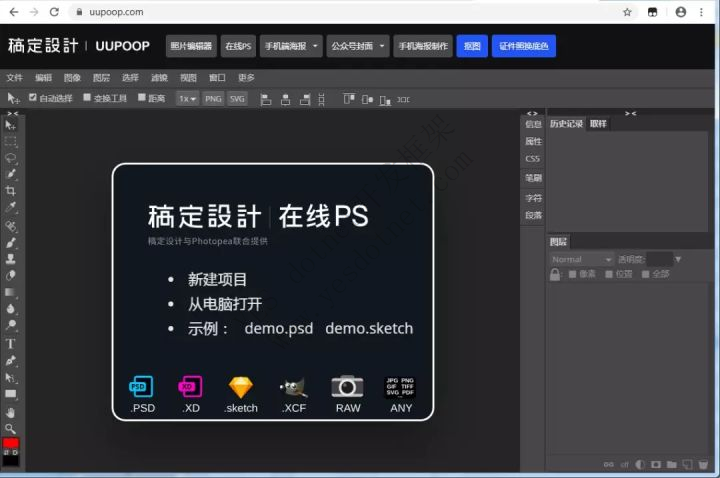Select the Clone Stamp tool
This screenshot has width=720, height=478.
pos(10,259)
